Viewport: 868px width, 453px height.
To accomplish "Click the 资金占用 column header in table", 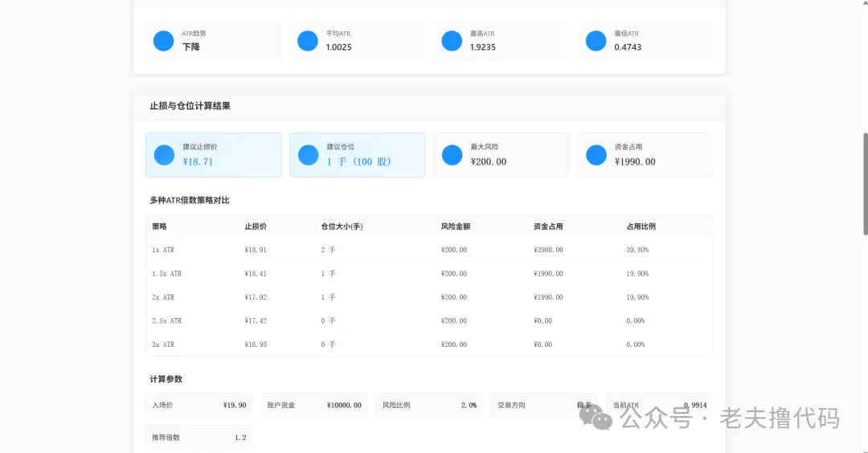I will point(548,226).
